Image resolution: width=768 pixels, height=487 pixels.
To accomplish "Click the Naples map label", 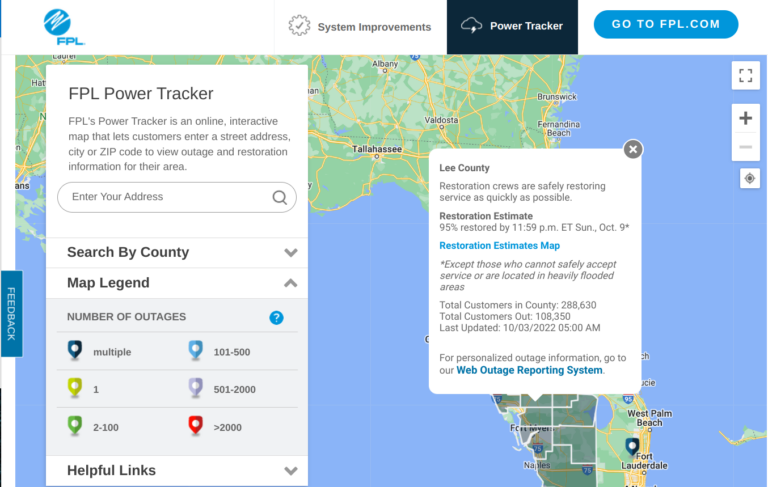I will click(x=537, y=465).
